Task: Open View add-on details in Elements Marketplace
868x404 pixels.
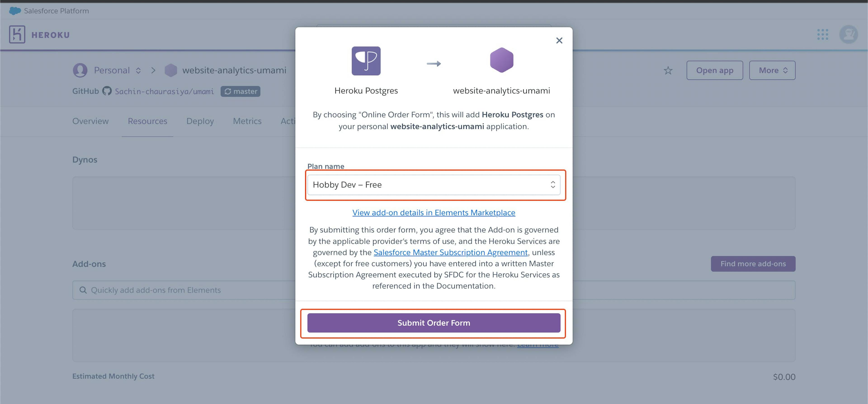Action: (434, 213)
